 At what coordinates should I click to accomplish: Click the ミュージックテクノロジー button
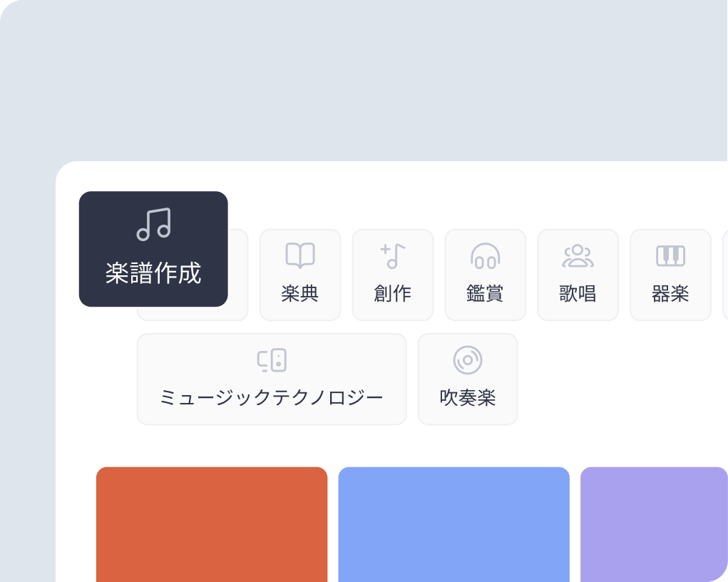pyautogui.click(x=272, y=379)
